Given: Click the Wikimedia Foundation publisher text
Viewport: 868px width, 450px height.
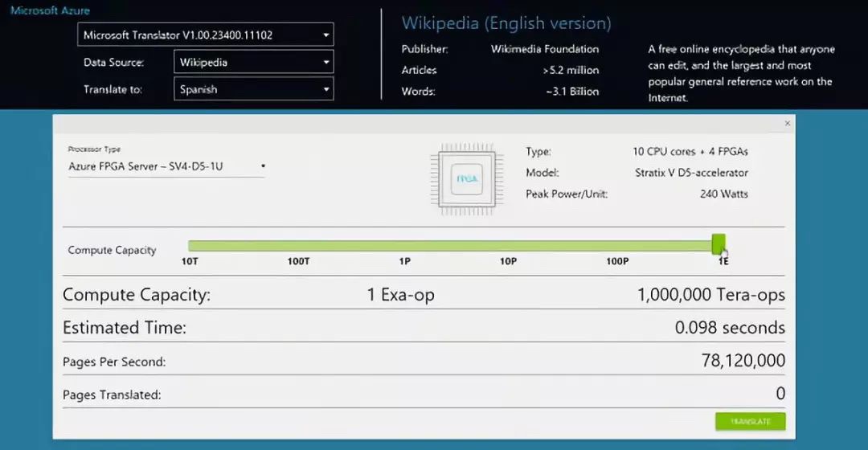Looking at the screenshot, I should (545, 49).
